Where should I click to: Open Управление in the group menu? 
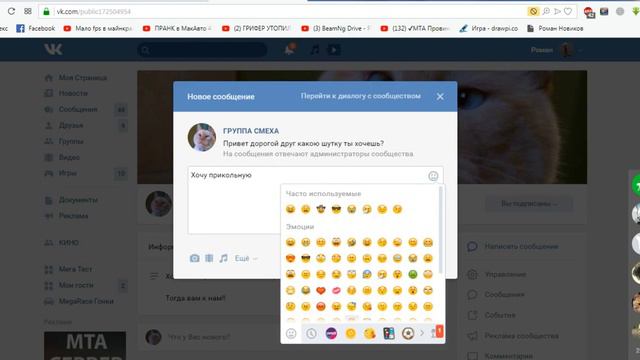click(505, 274)
